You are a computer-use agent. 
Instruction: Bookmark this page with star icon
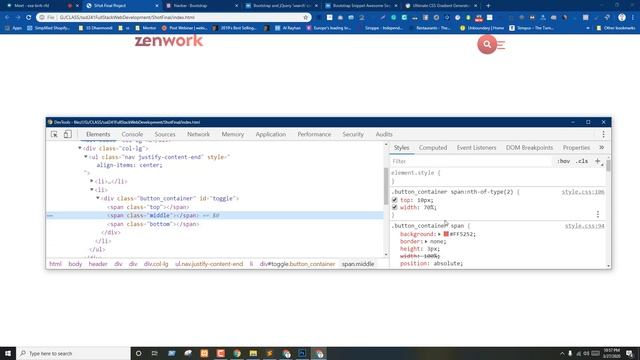click(305, 18)
